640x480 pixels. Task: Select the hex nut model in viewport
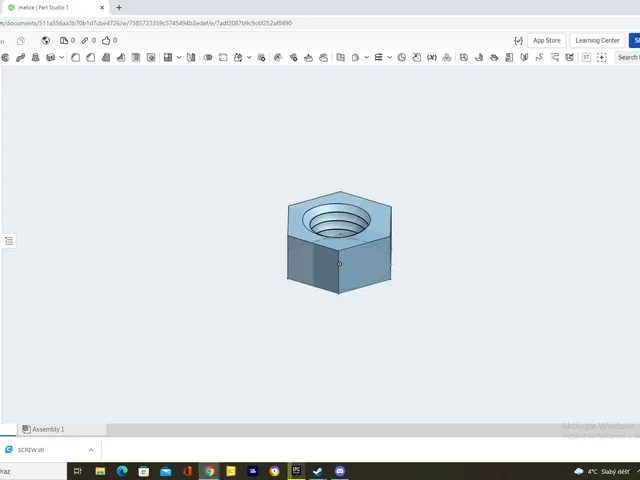340,242
